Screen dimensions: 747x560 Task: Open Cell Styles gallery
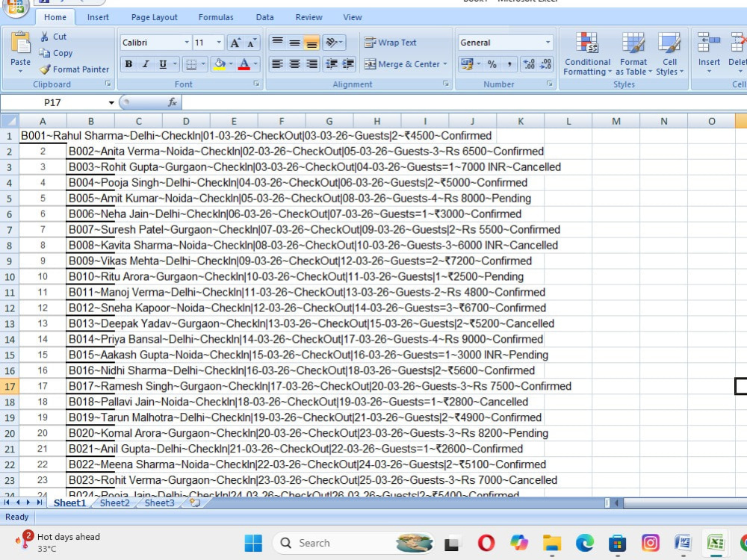pos(669,54)
